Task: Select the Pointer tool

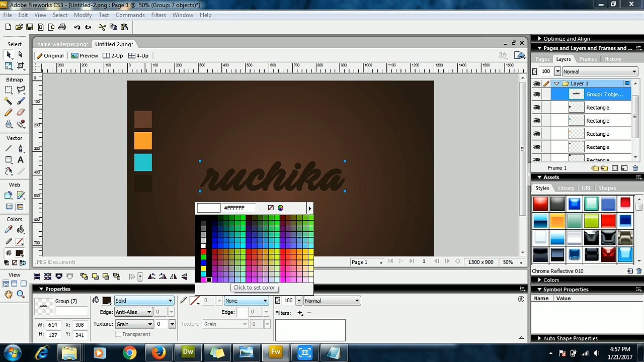Action: (9, 54)
